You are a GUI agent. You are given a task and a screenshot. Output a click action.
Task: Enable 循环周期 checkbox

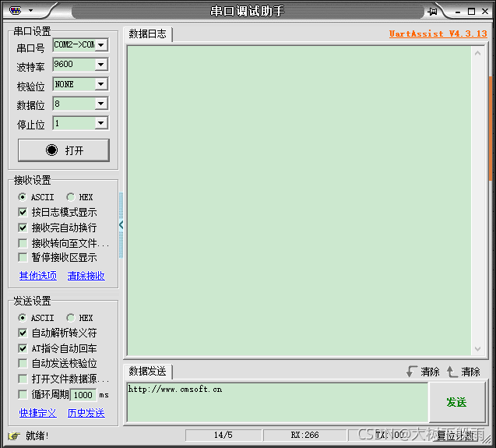coord(23,394)
